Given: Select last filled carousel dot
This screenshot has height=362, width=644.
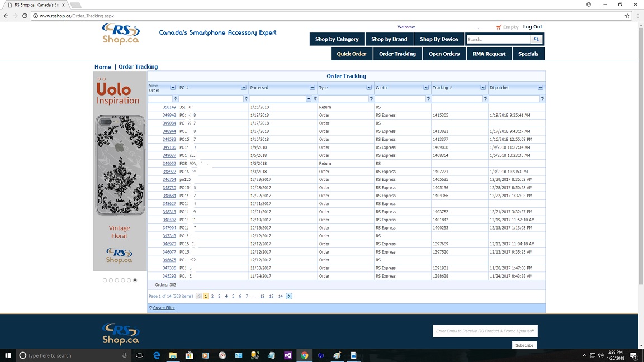Looking at the screenshot, I should (x=135, y=280).
